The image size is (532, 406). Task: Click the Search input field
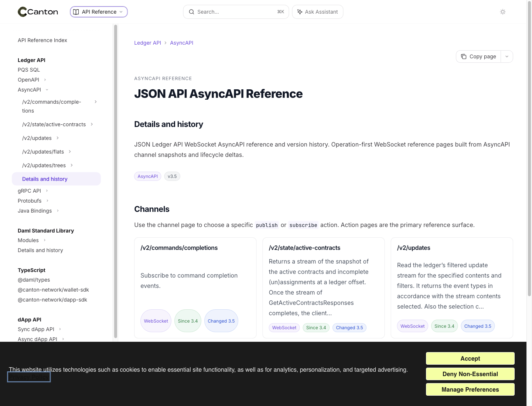[236, 12]
